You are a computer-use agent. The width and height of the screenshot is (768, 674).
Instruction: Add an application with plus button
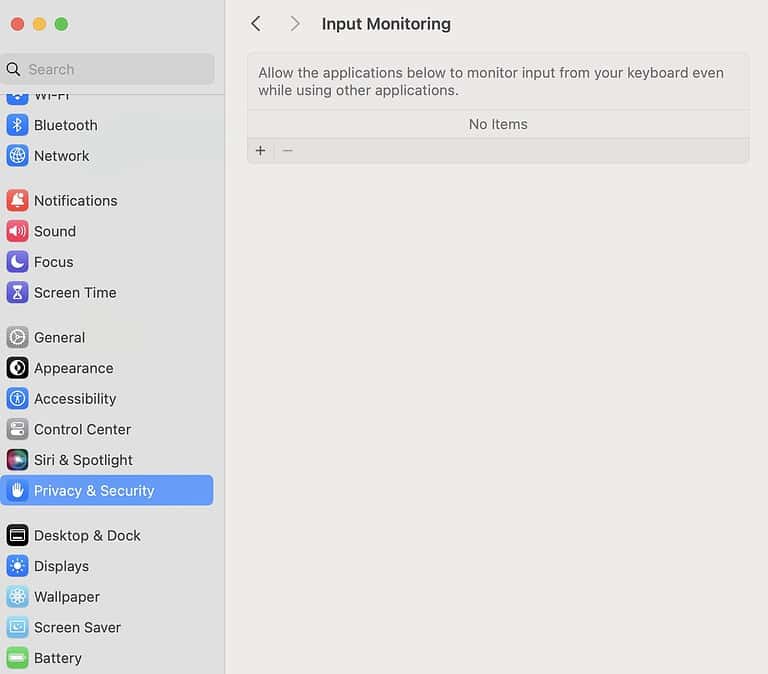pyautogui.click(x=261, y=151)
